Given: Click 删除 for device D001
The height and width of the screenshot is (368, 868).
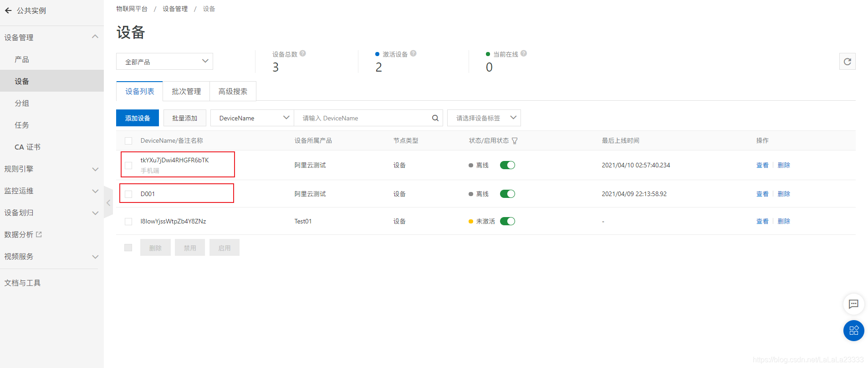Looking at the screenshot, I should tap(784, 194).
